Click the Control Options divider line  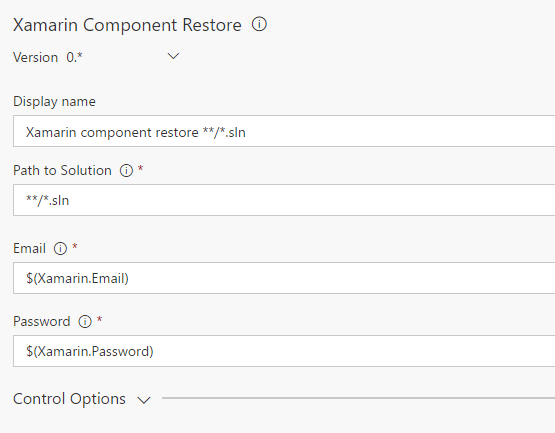[358, 398]
